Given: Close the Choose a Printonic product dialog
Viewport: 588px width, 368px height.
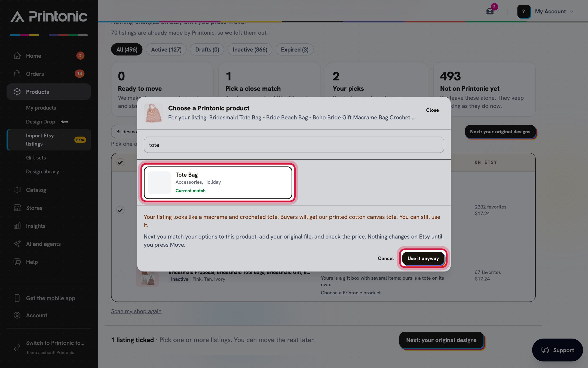Looking at the screenshot, I should pos(432,110).
